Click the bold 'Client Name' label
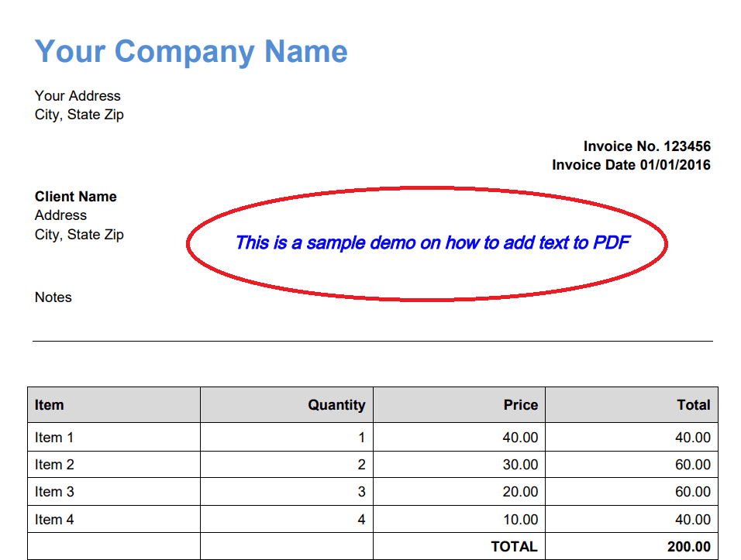This screenshot has width=741, height=560. [75, 197]
